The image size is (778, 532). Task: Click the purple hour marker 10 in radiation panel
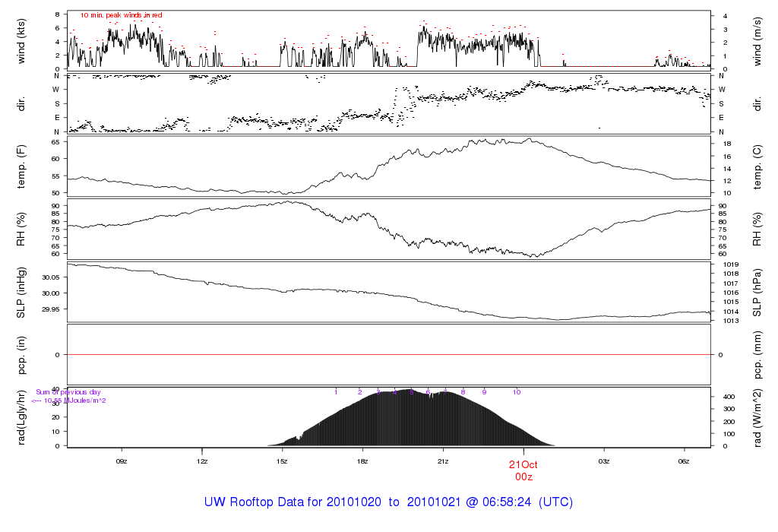[x=517, y=392]
